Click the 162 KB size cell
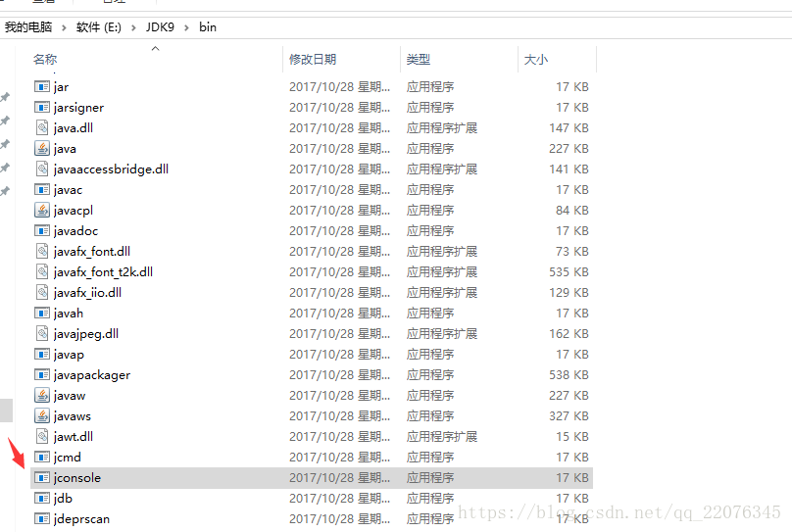 pyautogui.click(x=569, y=334)
